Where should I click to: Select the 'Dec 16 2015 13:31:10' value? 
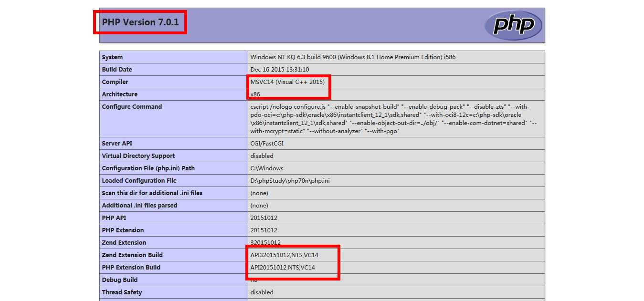tap(279, 70)
